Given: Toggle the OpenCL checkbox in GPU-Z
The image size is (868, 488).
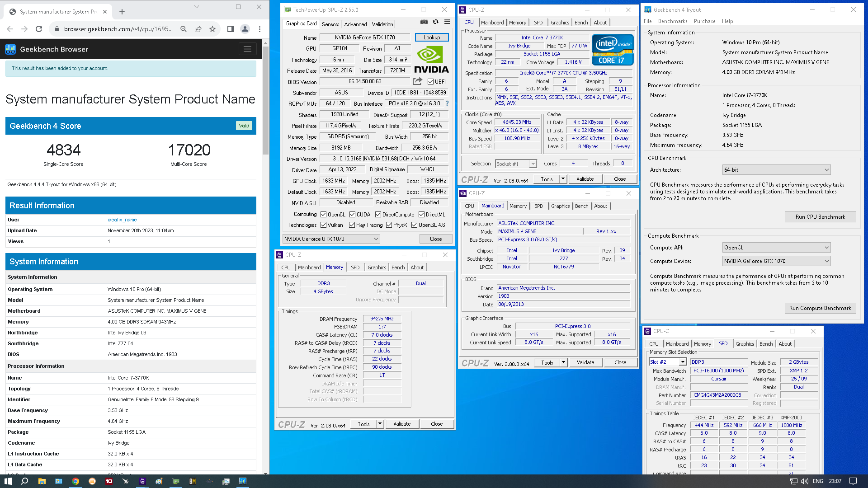Looking at the screenshot, I should pyautogui.click(x=323, y=215).
